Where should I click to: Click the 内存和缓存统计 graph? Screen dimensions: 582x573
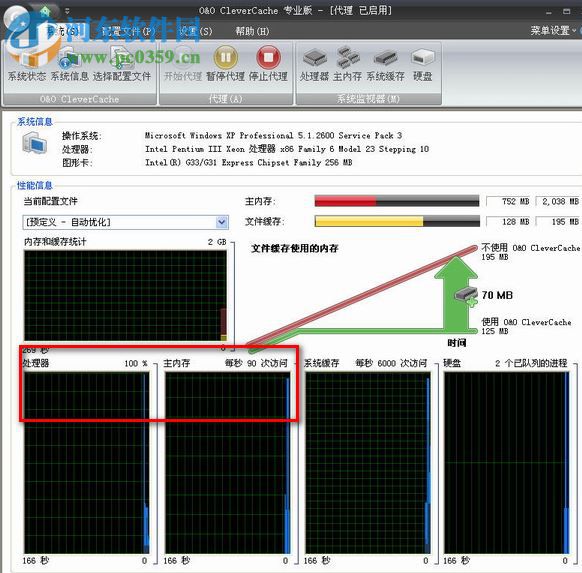point(125,296)
